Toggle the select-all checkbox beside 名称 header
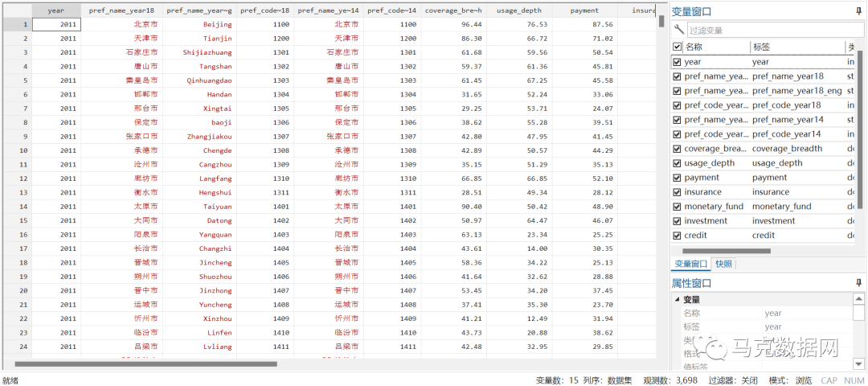The height and width of the screenshot is (386, 868). tap(677, 47)
